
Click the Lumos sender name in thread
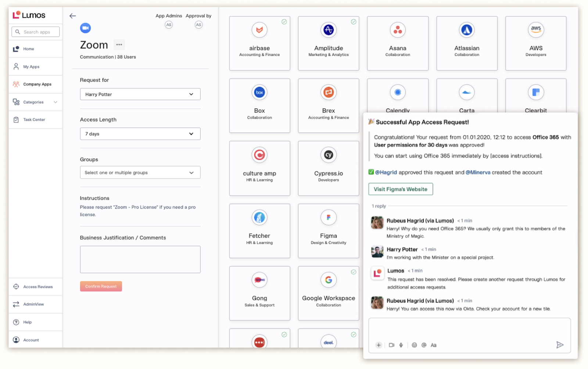396,271
